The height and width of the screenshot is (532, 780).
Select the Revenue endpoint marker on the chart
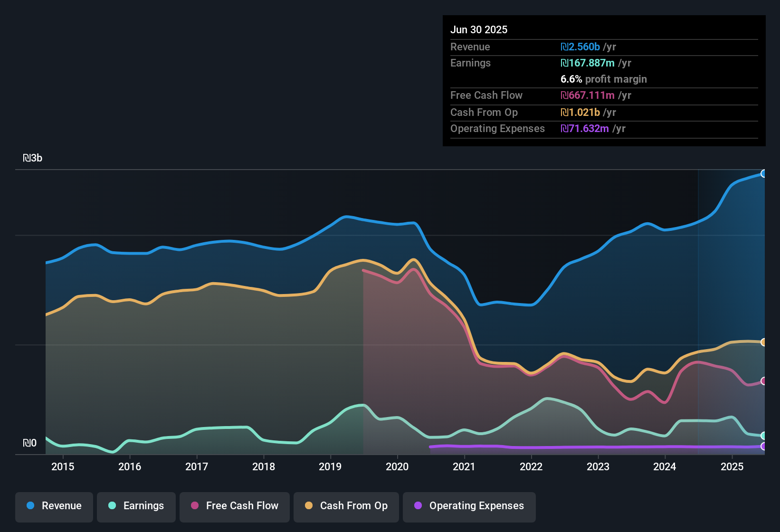[x=764, y=173]
